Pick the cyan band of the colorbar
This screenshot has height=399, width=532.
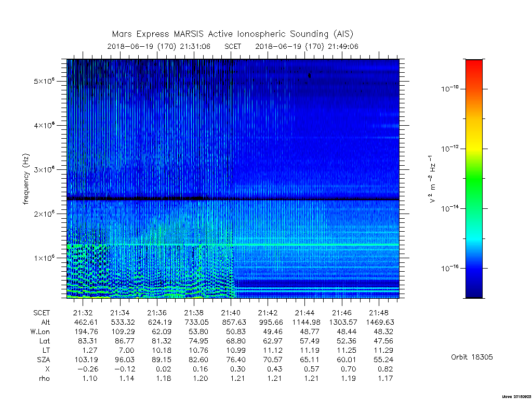coord(474,239)
